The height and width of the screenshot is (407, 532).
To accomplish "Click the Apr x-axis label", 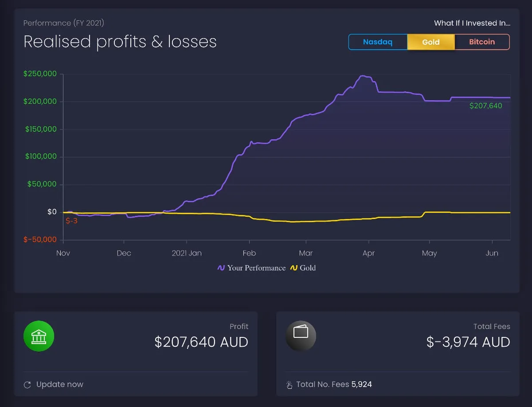I will [x=369, y=253].
